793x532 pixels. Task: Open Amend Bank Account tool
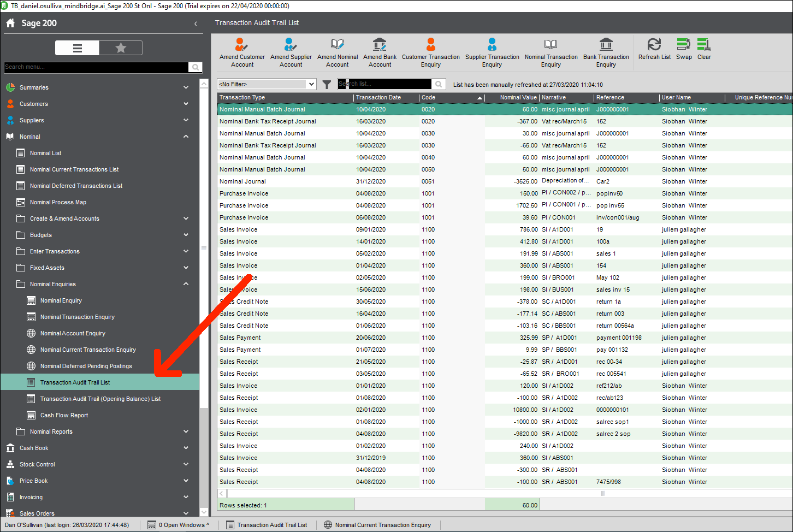[x=380, y=52]
